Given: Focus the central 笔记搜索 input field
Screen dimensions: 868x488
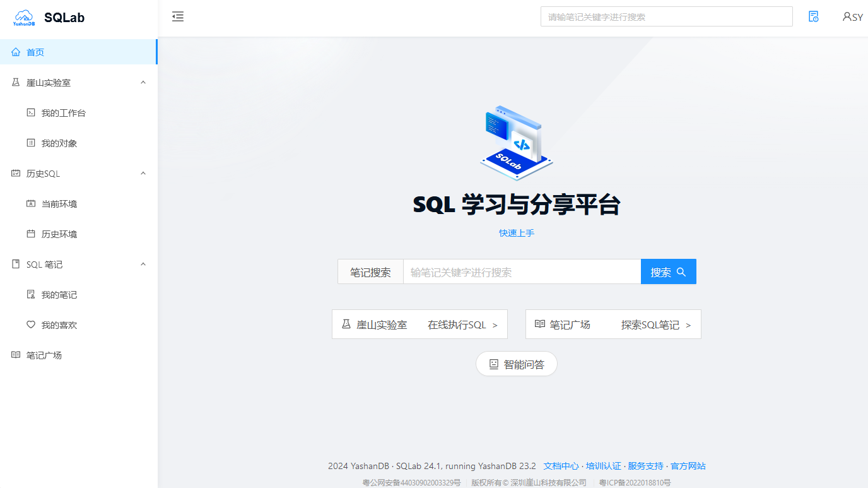Looking at the screenshot, I should [x=522, y=272].
